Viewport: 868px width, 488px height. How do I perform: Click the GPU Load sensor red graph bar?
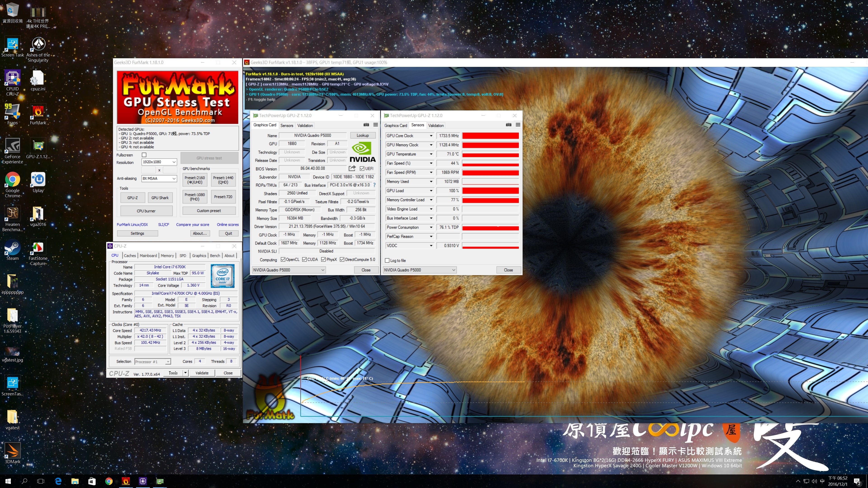[491, 191]
